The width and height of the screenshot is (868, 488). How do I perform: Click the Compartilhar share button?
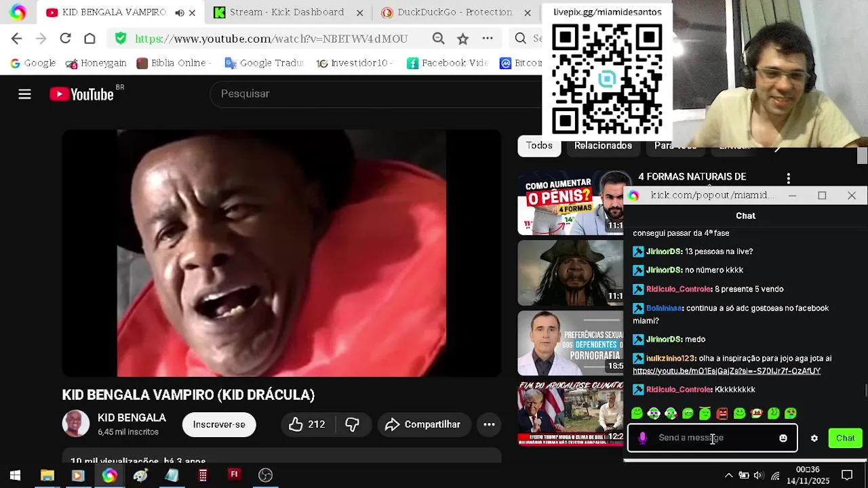423,424
